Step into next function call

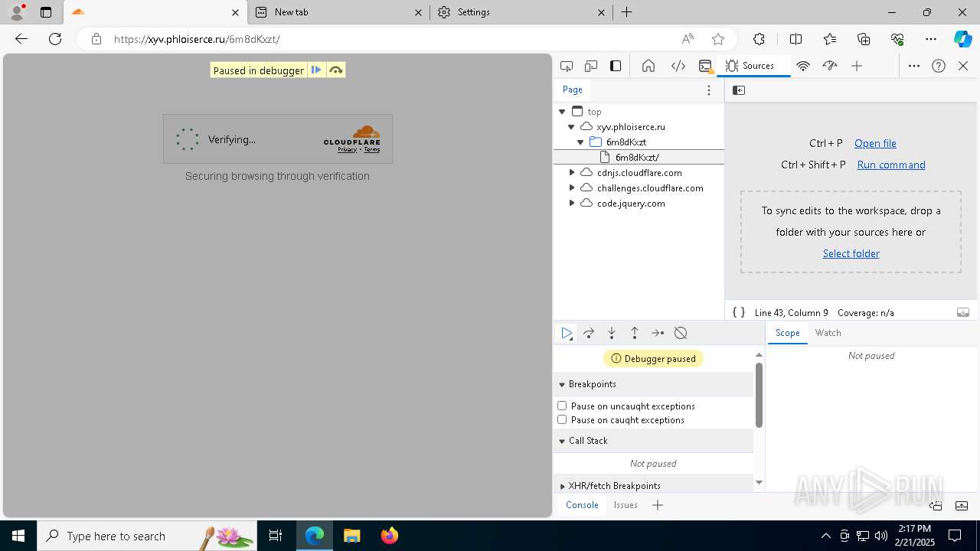612,333
